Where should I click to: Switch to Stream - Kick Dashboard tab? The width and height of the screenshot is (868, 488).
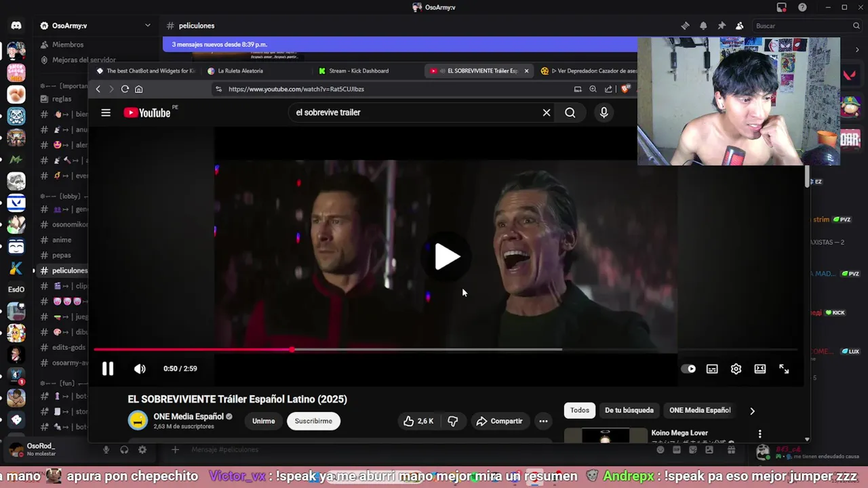[359, 70]
